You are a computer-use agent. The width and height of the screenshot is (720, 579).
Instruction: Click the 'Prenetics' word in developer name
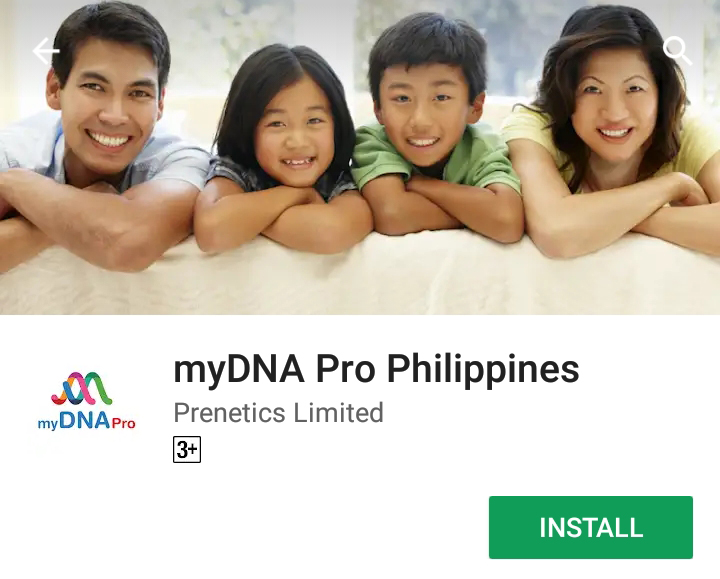230,412
